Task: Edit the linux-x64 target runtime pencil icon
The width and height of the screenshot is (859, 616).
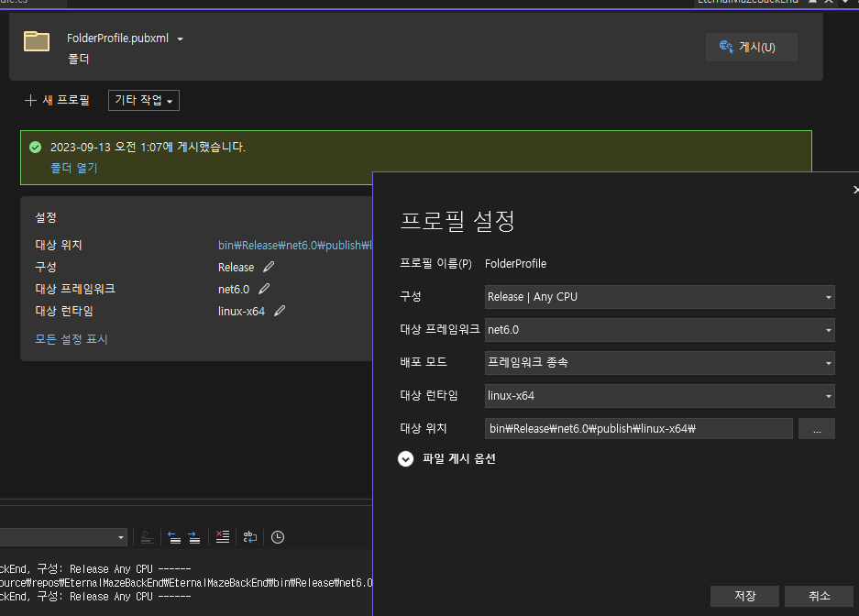Action: point(280,311)
